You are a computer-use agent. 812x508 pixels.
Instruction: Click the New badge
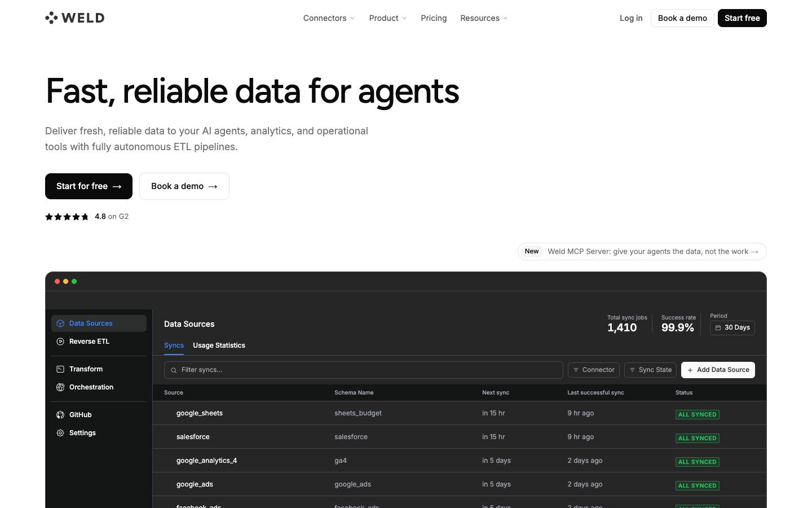click(532, 251)
